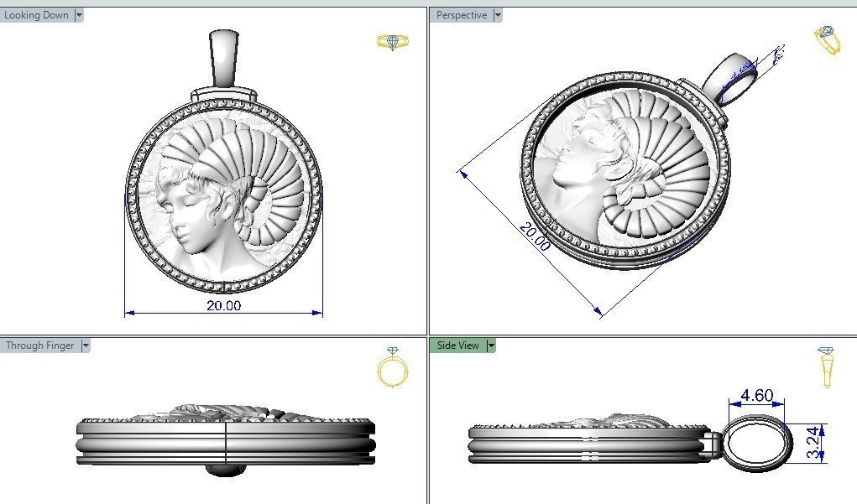Select the 20.00 dimension in Looking Down view

click(223, 306)
